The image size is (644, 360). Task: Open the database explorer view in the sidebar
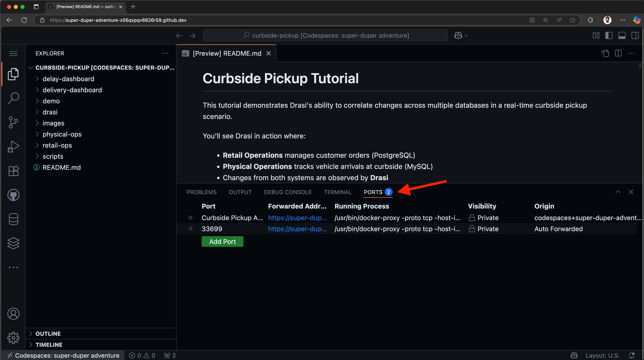(13, 219)
